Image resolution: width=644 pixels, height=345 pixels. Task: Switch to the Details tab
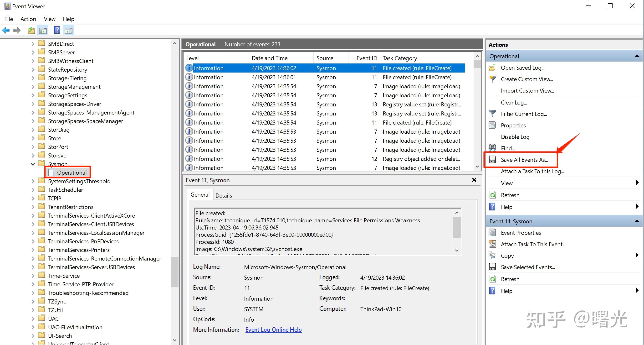pyautogui.click(x=224, y=195)
